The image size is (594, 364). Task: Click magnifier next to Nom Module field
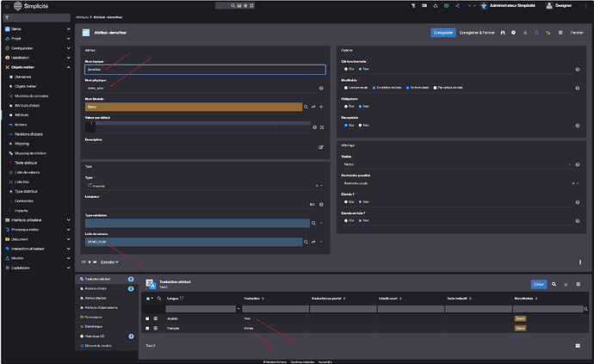306,107
